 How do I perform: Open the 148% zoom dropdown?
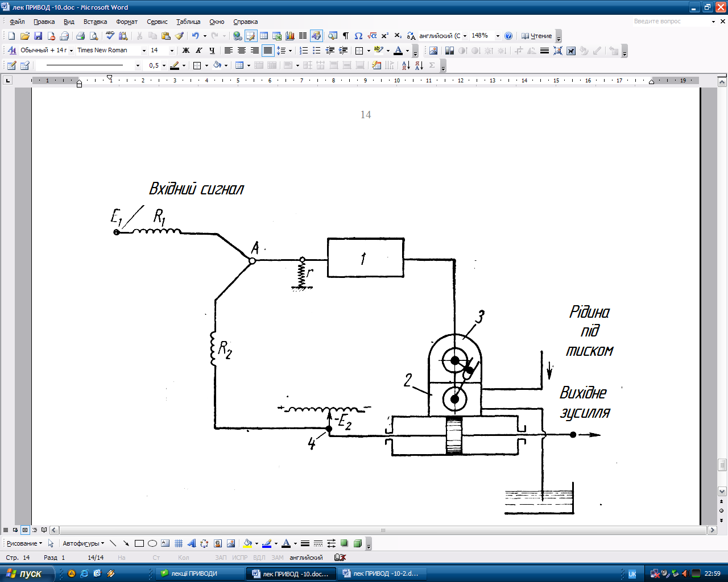pyautogui.click(x=498, y=36)
